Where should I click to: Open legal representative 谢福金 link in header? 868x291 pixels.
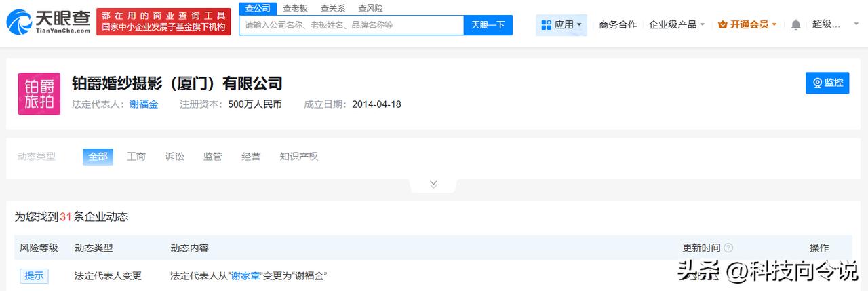tap(144, 104)
